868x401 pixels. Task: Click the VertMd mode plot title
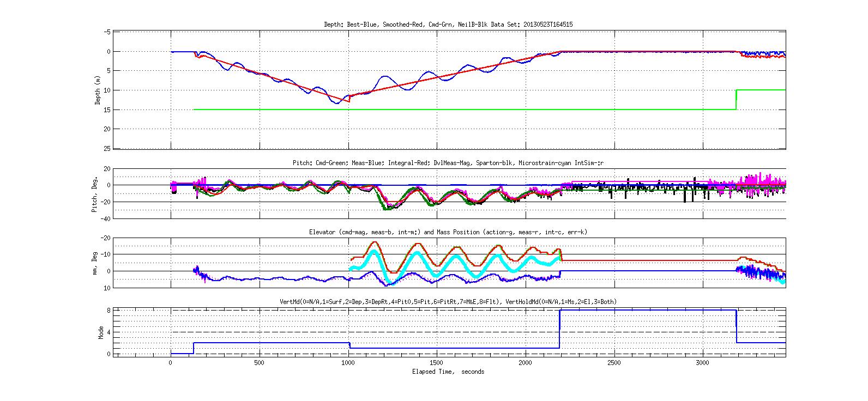point(448,301)
